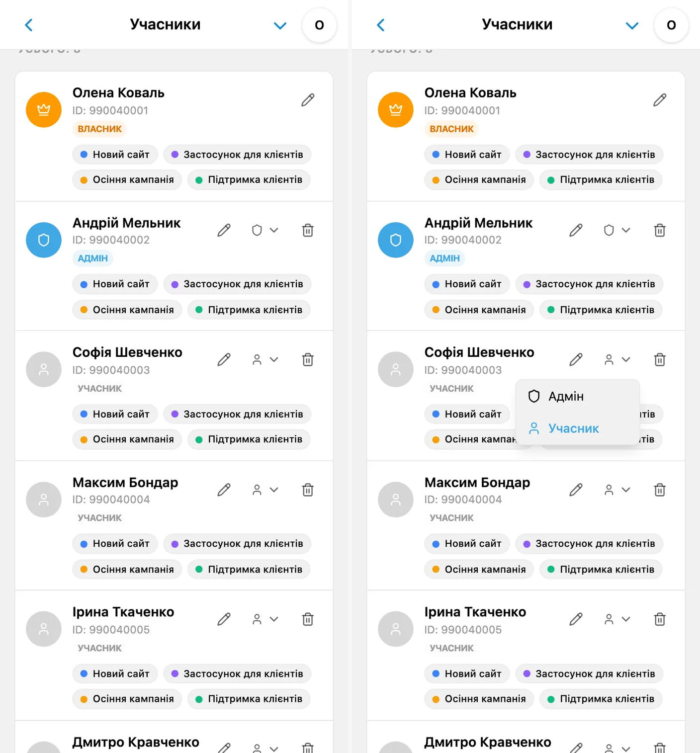700x753 pixels.
Task: Remove Максим Бондар with trash icon, right screen
Action: click(660, 490)
